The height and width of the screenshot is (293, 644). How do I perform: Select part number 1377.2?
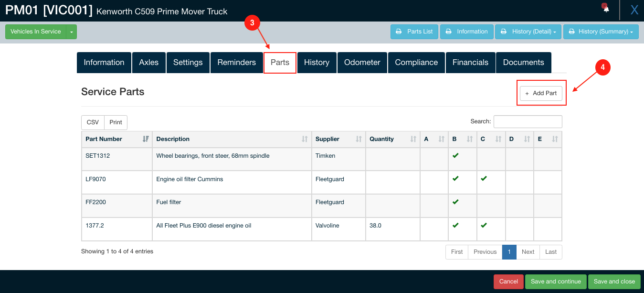coord(95,226)
